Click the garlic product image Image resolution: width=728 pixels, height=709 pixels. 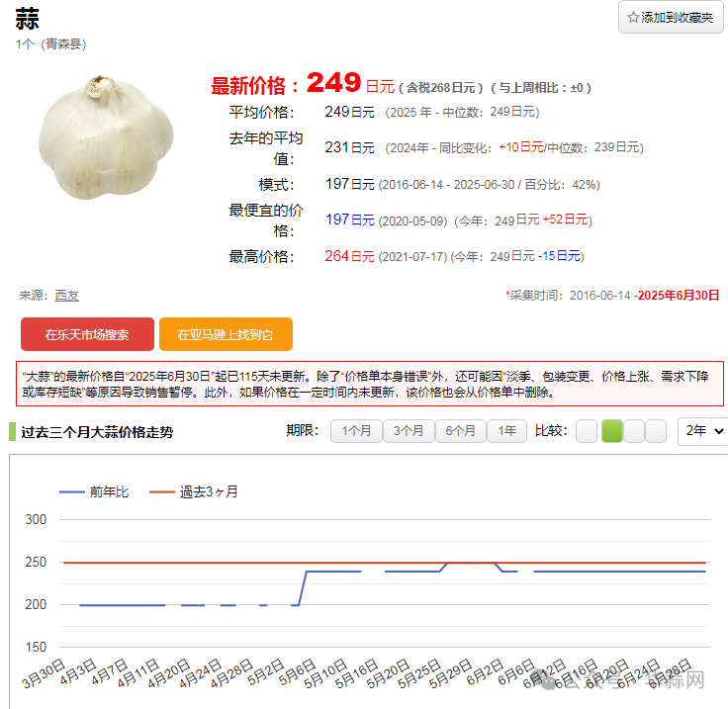tap(107, 136)
